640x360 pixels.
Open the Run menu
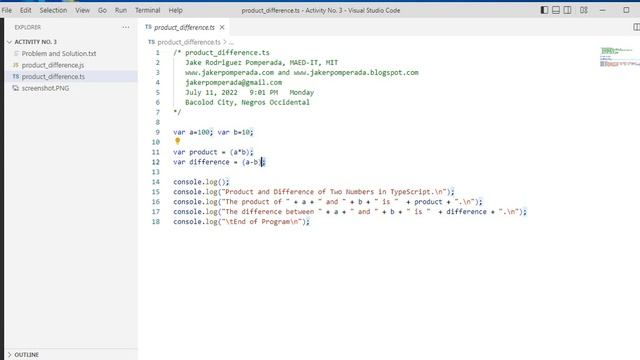[120, 10]
